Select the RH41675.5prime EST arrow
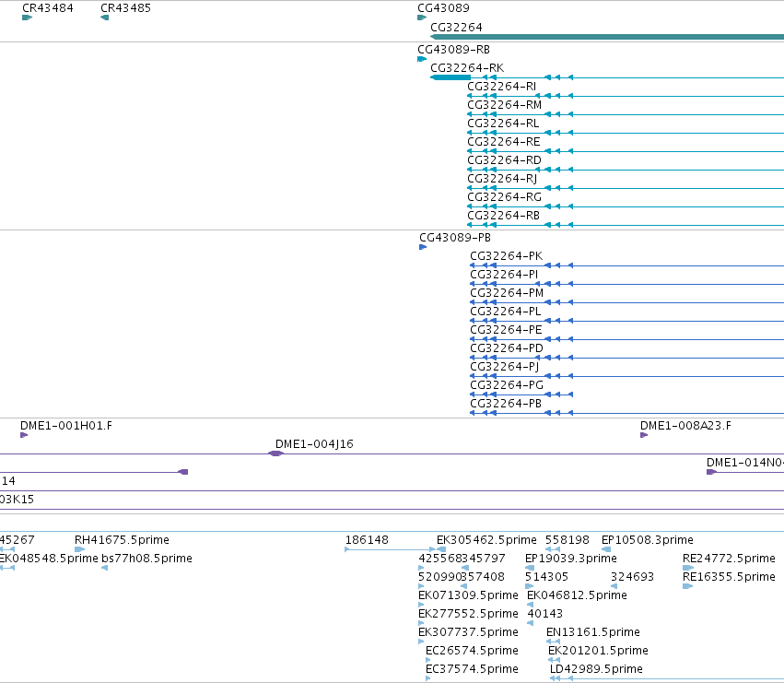This screenshot has width=784, height=683. [x=79, y=549]
